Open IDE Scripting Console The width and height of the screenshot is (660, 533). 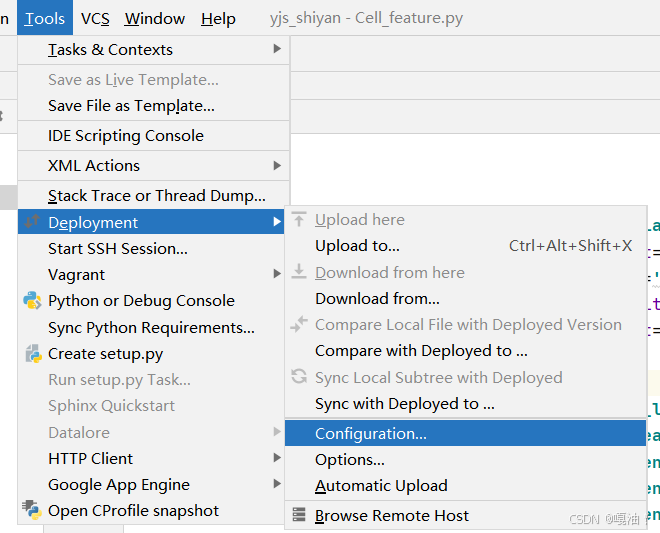[154, 136]
